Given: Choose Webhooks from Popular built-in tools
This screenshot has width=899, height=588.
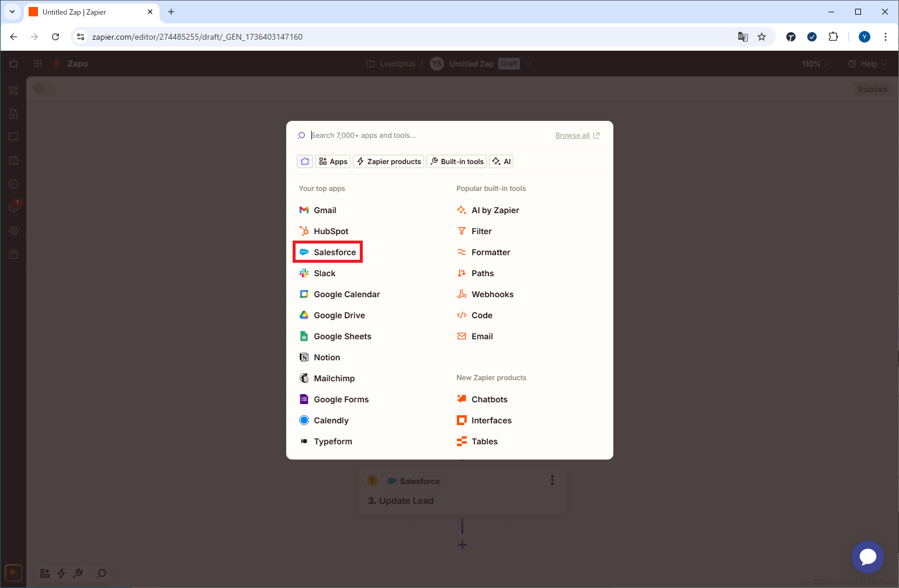Looking at the screenshot, I should click(492, 294).
